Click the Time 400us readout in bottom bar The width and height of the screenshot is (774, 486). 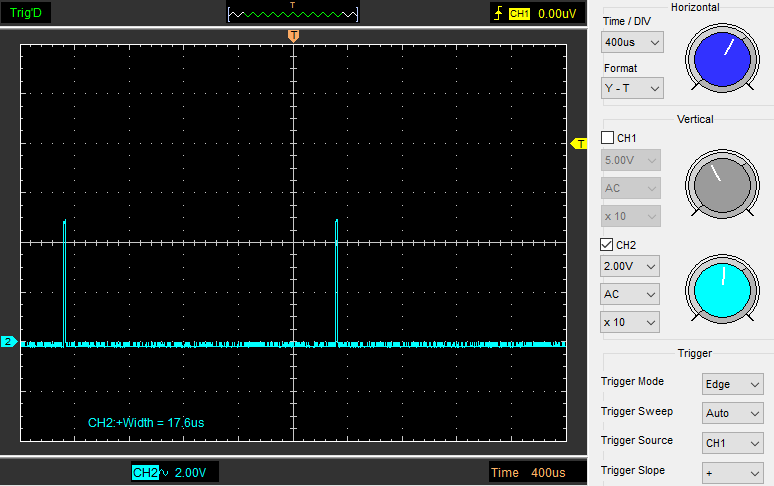point(528,472)
